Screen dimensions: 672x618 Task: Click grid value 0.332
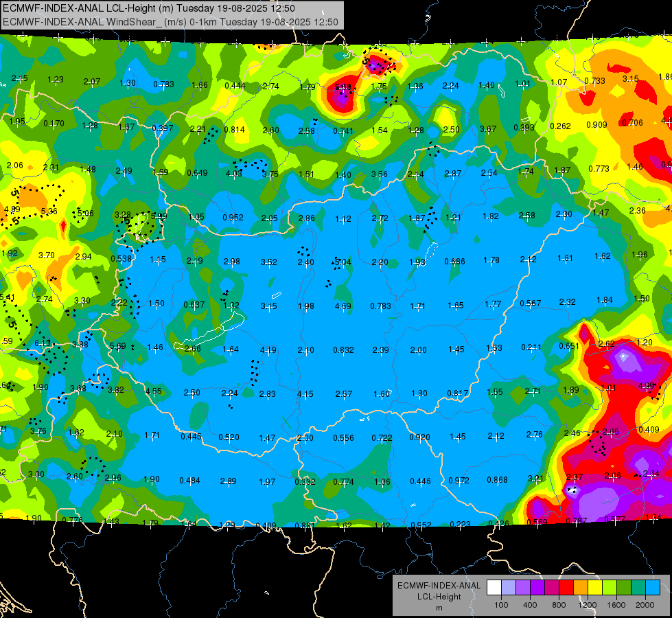tap(304, 482)
